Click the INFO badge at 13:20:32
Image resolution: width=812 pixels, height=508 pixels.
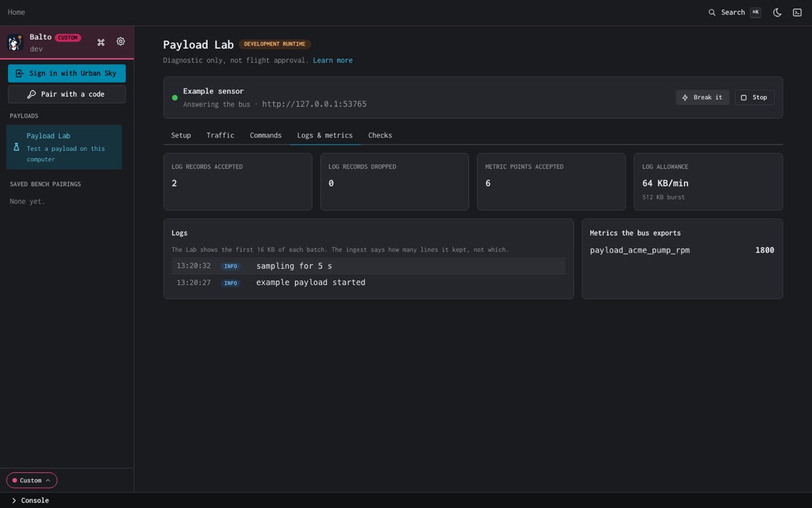tap(231, 267)
